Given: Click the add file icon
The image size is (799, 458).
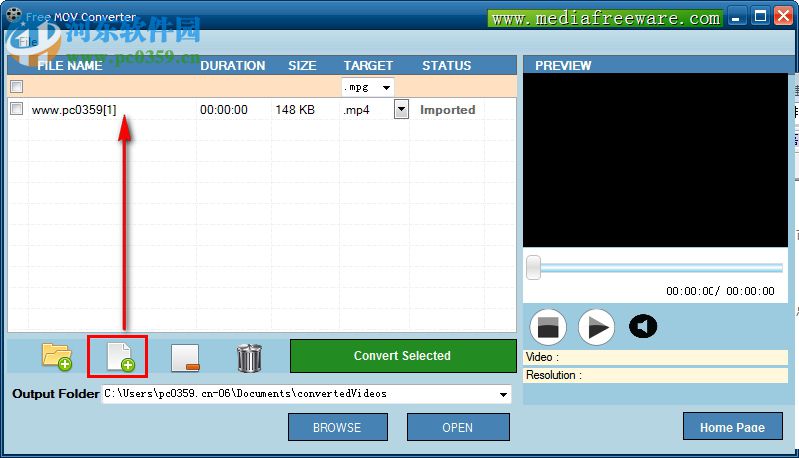Looking at the screenshot, I should (x=121, y=357).
